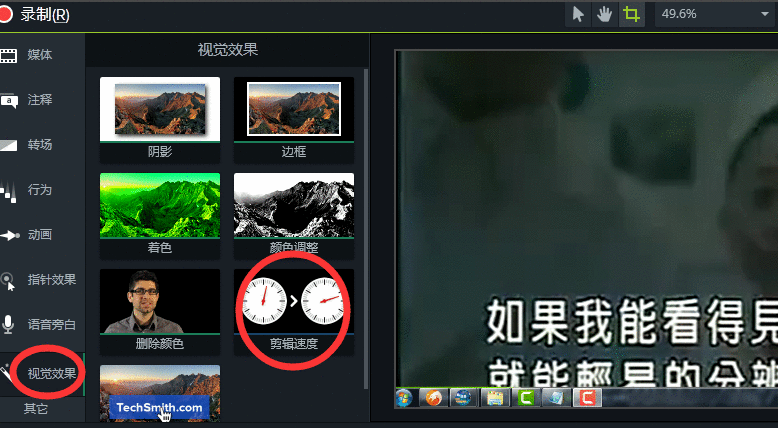Open the Behaviors (行为) tab
Image resolution: width=778 pixels, height=428 pixels.
[x=42, y=189]
